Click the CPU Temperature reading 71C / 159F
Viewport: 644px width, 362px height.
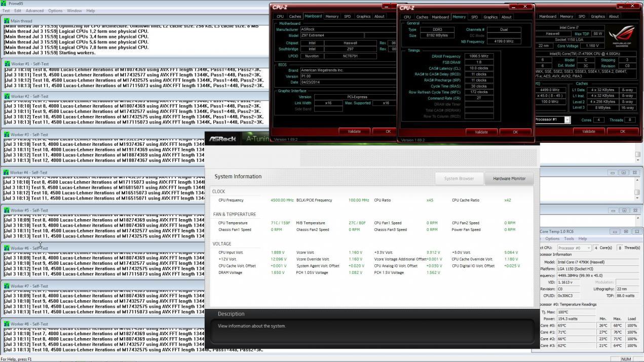pyautogui.click(x=281, y=223)
